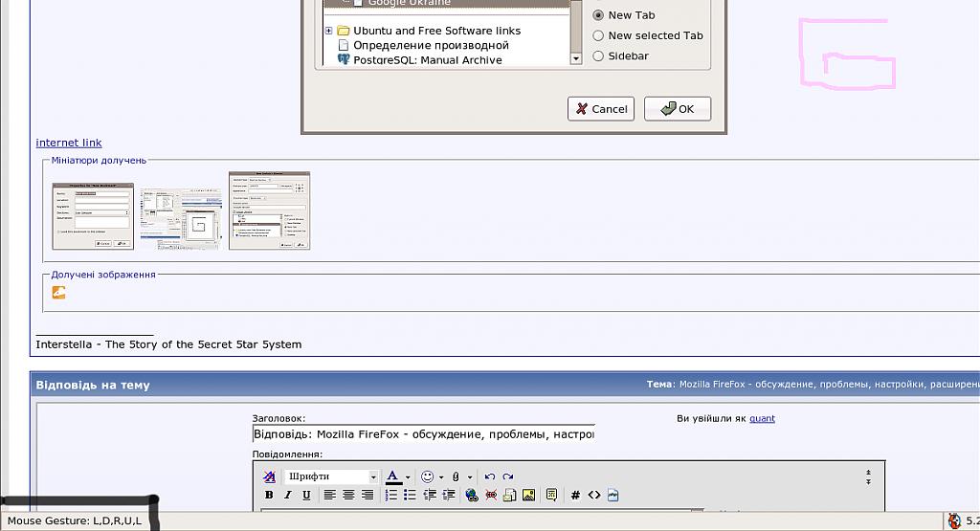This screenshot has height=531, width=980.
Task: Wrap selection in quote tags
Action: 551,495
